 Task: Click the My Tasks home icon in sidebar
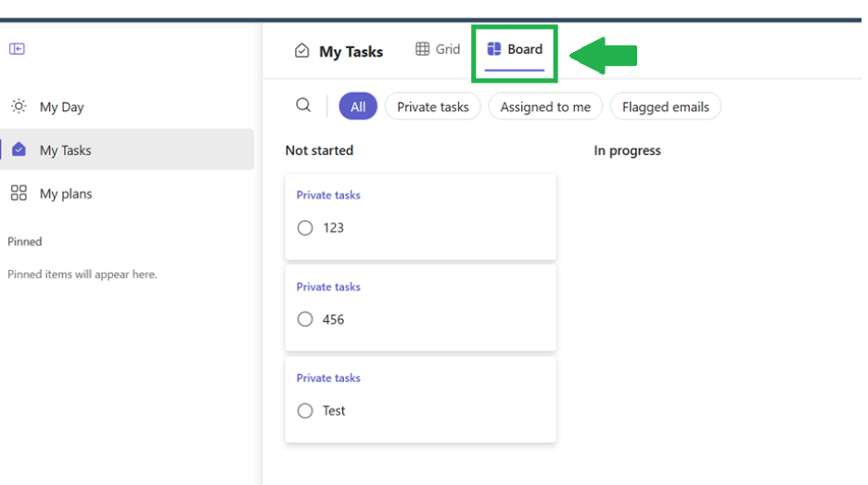tap(19, 149)
